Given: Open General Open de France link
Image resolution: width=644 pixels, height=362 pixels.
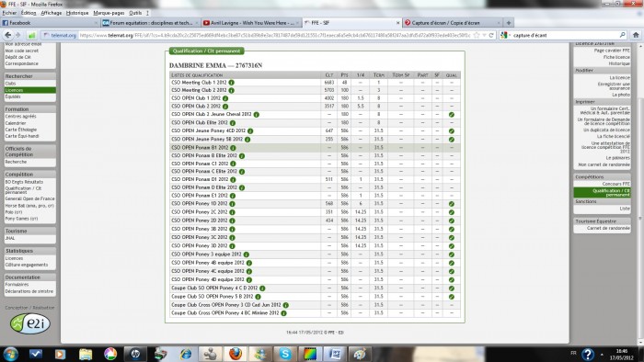Looking at the screenshot, I should coord(29,198).
